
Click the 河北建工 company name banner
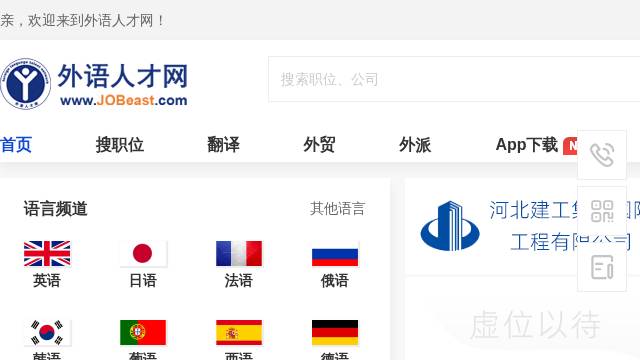click(564, 226)
